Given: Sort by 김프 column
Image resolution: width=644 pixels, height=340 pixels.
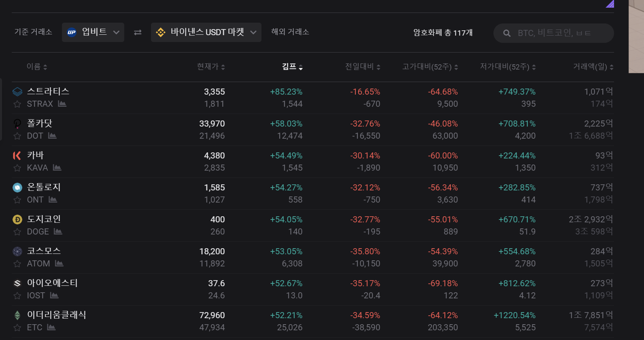Looking at the screenshot, I should pos(292,67).
